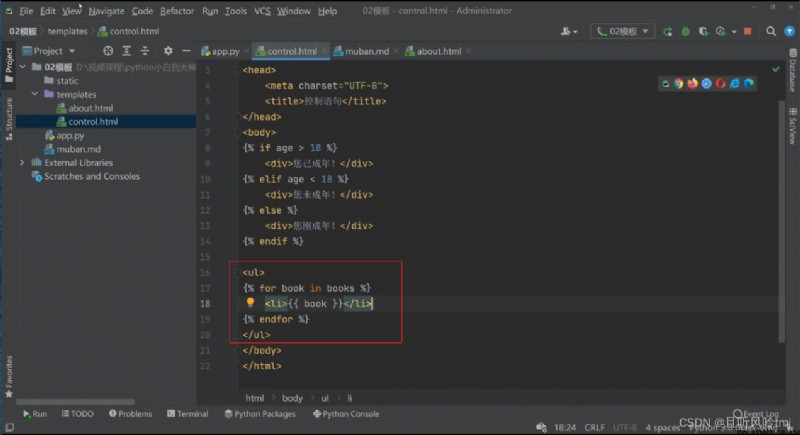Open page in Chrome browser icon
Viewport: 800px width, 435px height.
(679, 84)
